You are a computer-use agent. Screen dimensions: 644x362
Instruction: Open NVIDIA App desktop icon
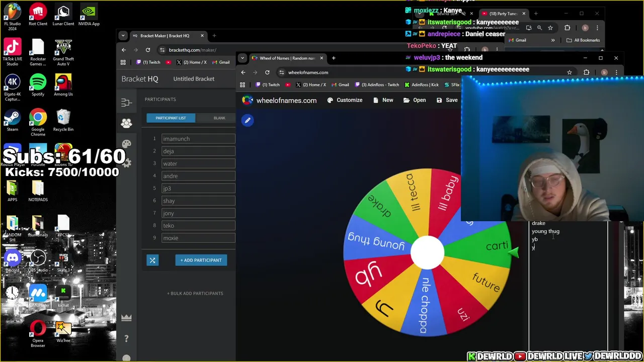[x=89, y=15]
